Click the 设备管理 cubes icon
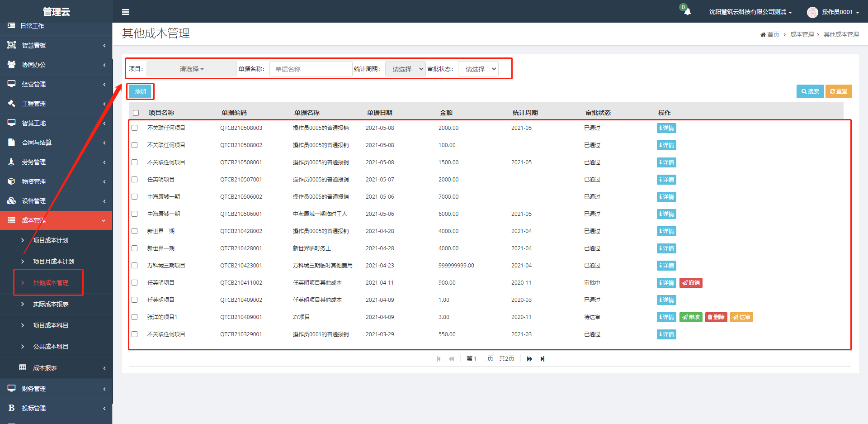The width and height of the screenshot is (868, 424). [12, 201]
